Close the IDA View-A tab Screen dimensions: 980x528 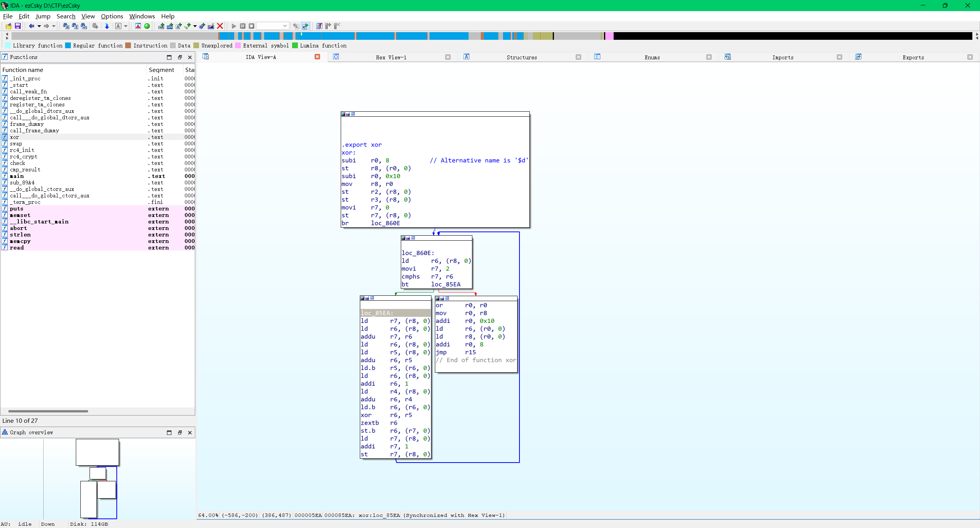(x=317, y=57)
